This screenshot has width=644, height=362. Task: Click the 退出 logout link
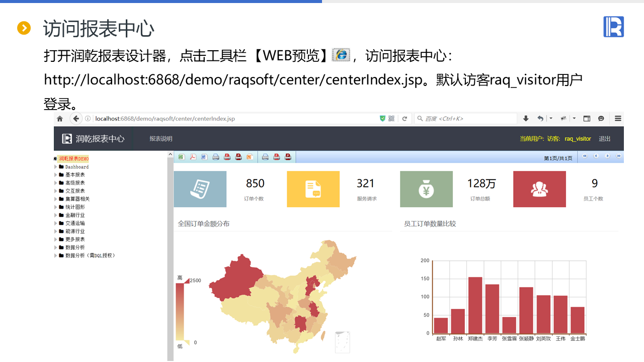(x=604, y=139)
